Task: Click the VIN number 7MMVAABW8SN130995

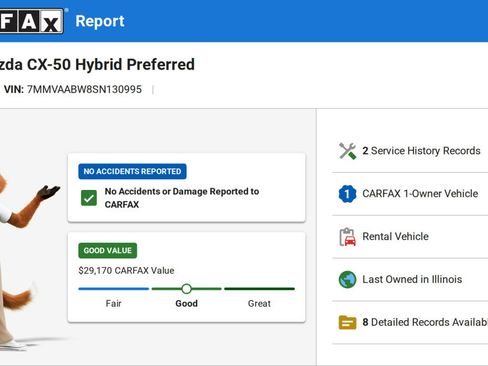Action: [x=84, y=89]
